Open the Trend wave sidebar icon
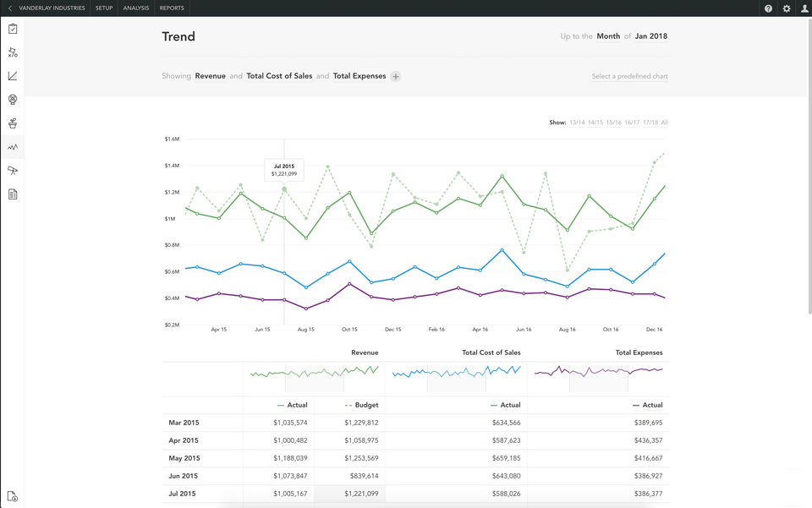Viewport: 812px width, 508px height. [x=13, y=147]
